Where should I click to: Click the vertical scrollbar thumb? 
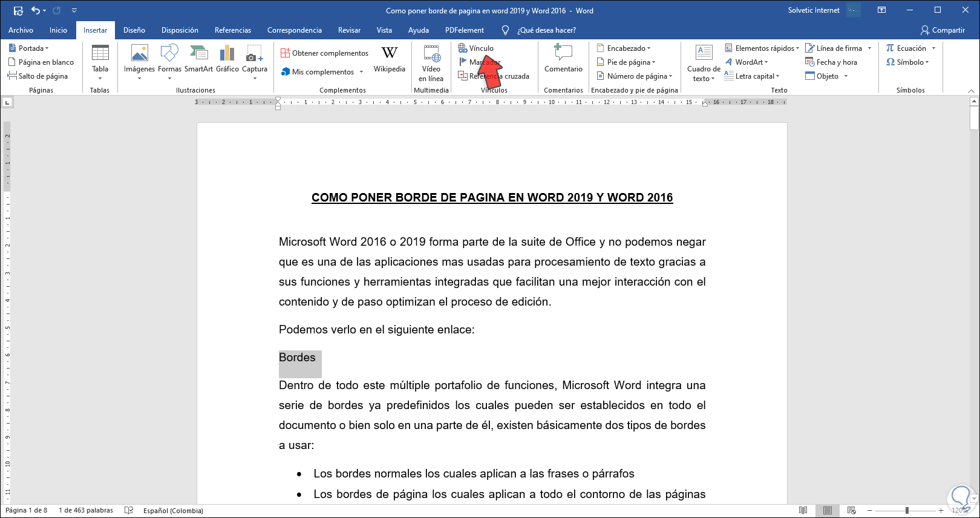(x=974, y=117)
